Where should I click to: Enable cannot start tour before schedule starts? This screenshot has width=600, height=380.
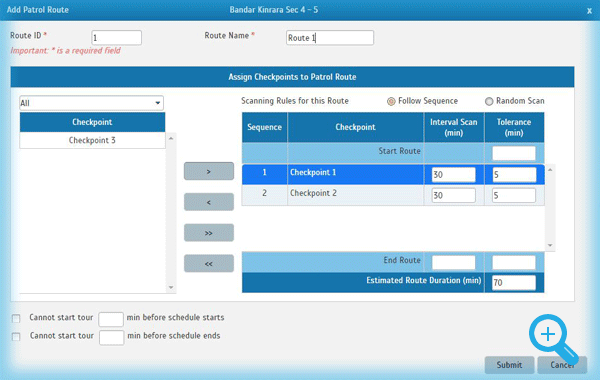pyautogui.click(x=16, y=318)
